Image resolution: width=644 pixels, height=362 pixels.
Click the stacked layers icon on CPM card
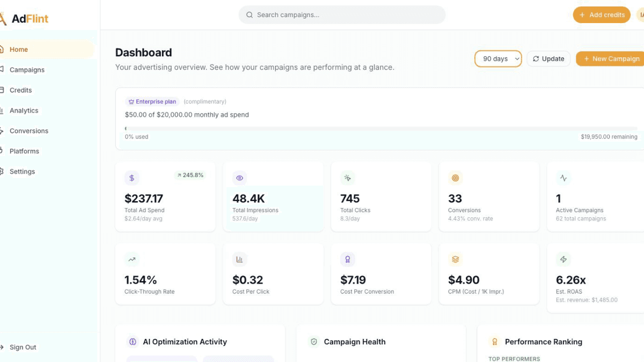[x=456, y=260]
